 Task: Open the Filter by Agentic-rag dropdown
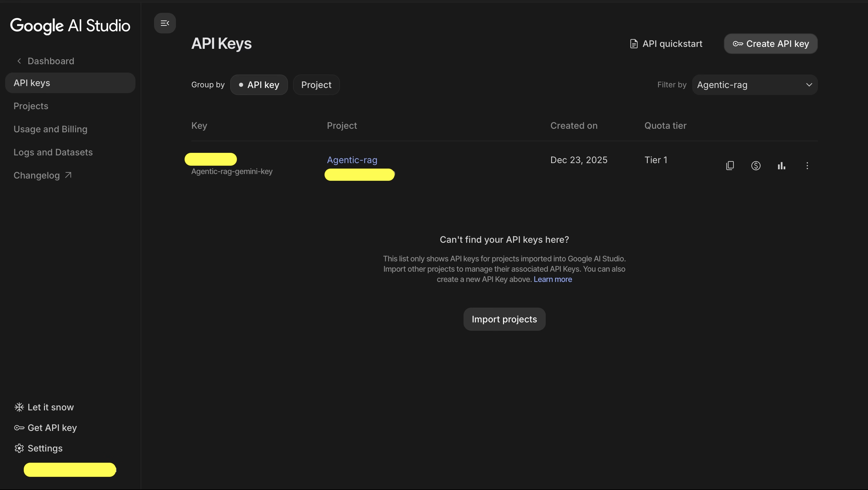(x=755, y=84)
